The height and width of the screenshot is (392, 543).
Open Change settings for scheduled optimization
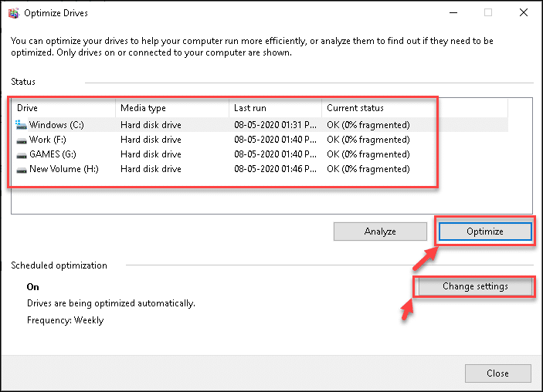(475, 286)
